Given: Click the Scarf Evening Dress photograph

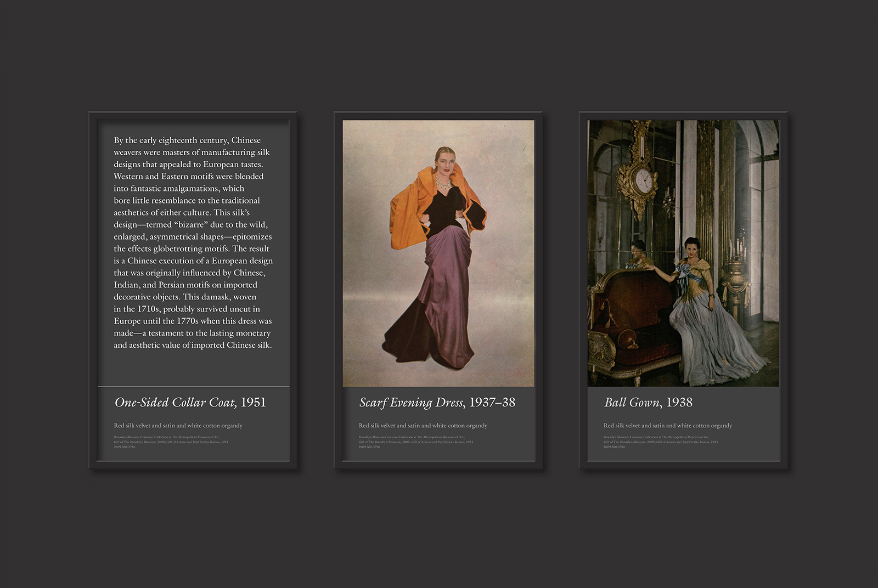Looking at the screenshot, I should (438, 253).
